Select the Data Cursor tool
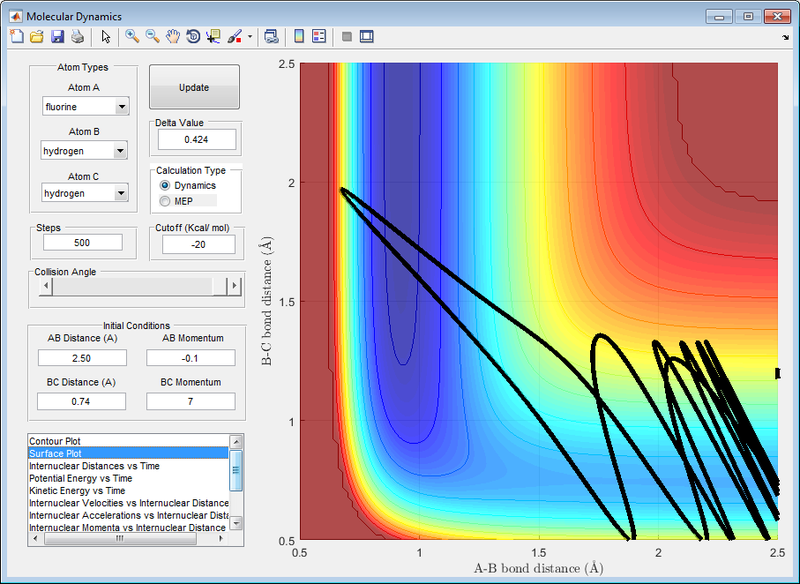The image size is (800, 584). point(213,36)
